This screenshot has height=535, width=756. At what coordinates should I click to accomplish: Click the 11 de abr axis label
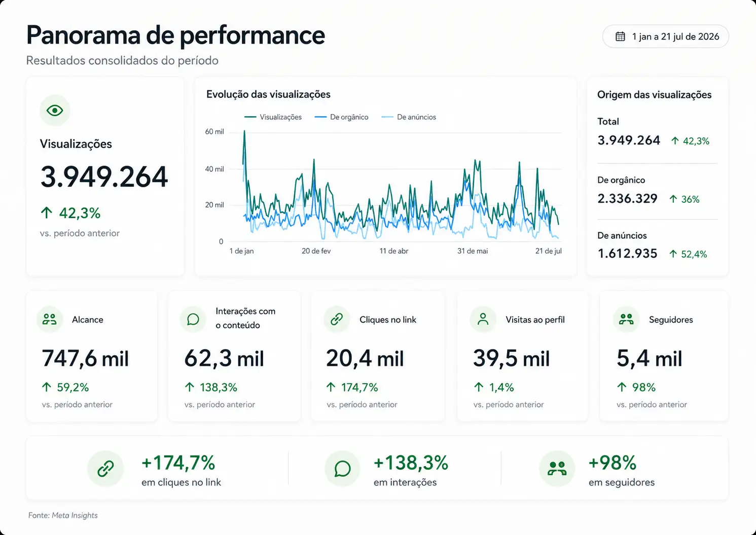click(394, 251)
